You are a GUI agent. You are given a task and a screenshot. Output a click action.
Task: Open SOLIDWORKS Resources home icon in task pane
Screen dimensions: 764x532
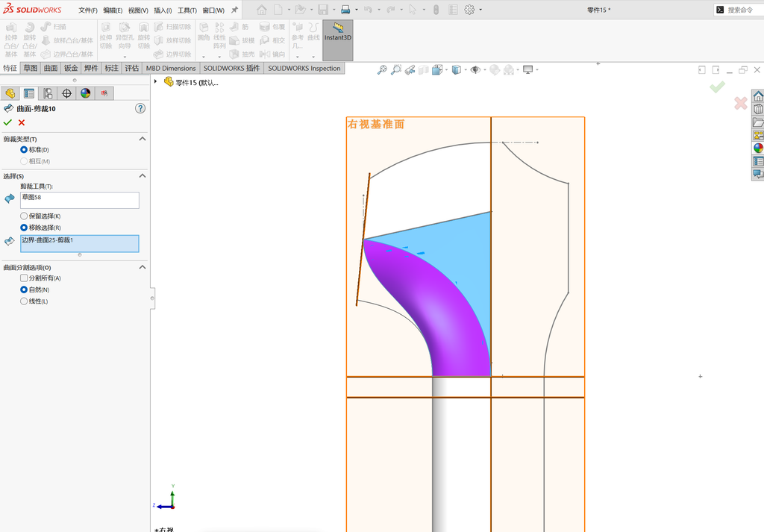click(x=758, y=96)
